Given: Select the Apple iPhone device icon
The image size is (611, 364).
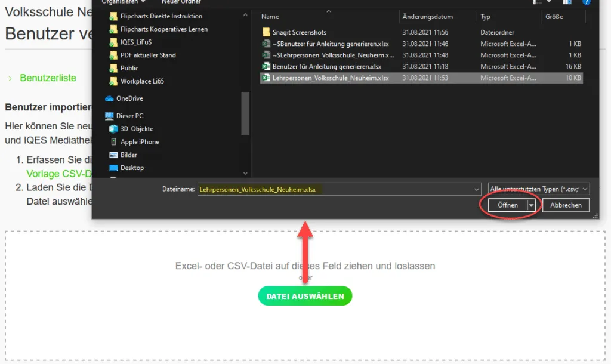Looking at the screenshot, I should pyautogui.click(x=113, y=142).
